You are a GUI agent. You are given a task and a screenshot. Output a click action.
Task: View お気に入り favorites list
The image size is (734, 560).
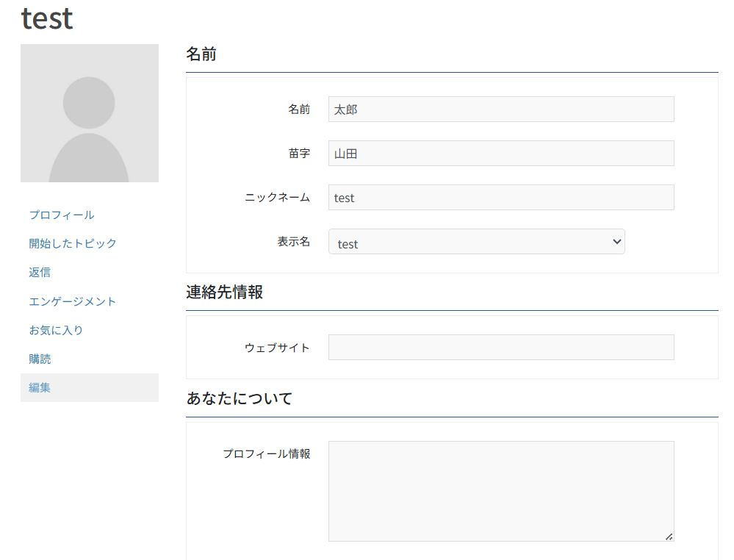(x=56, y=330)
